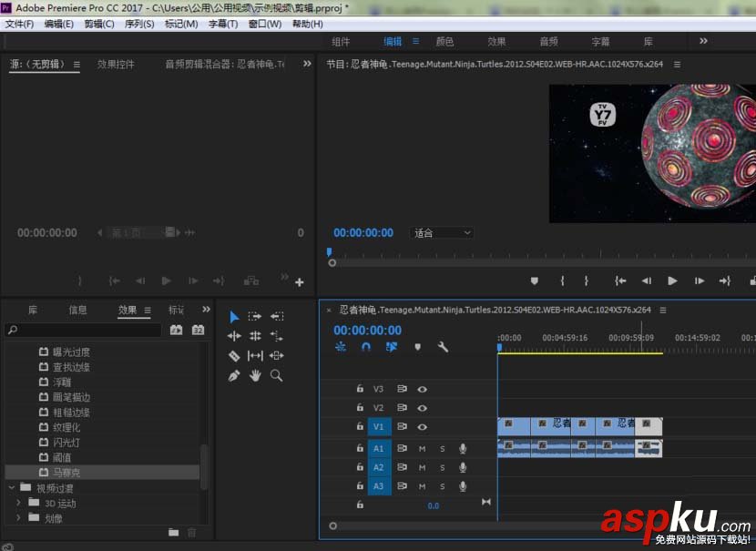The image size is (756, 551).
Task: Click the timeline timecode 00:00:00:00
Action: 367,331
